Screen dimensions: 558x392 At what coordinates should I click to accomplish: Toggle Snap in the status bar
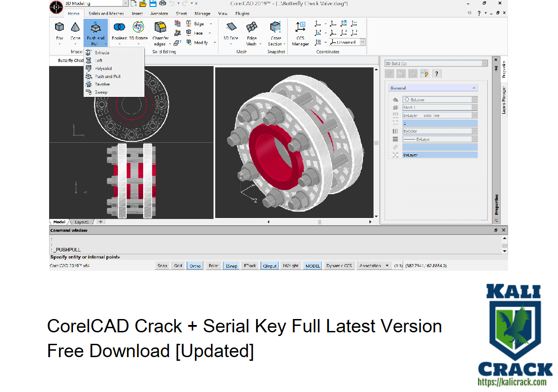tap(162, 265)
